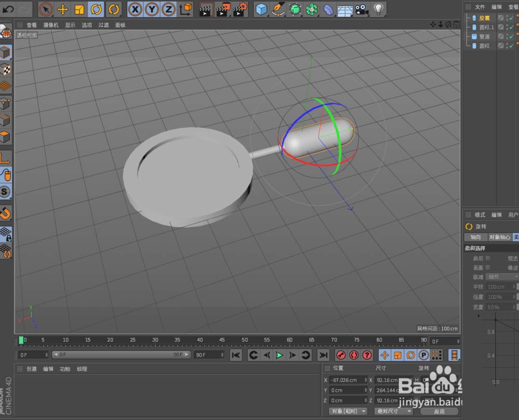Open Render Settings gear clapperboard

coord(240,9)
